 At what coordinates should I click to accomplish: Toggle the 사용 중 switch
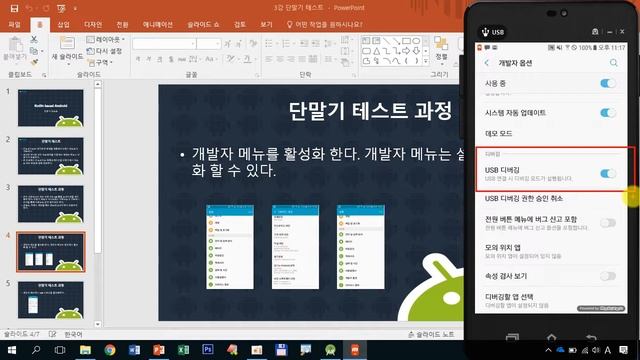(608, 83)
